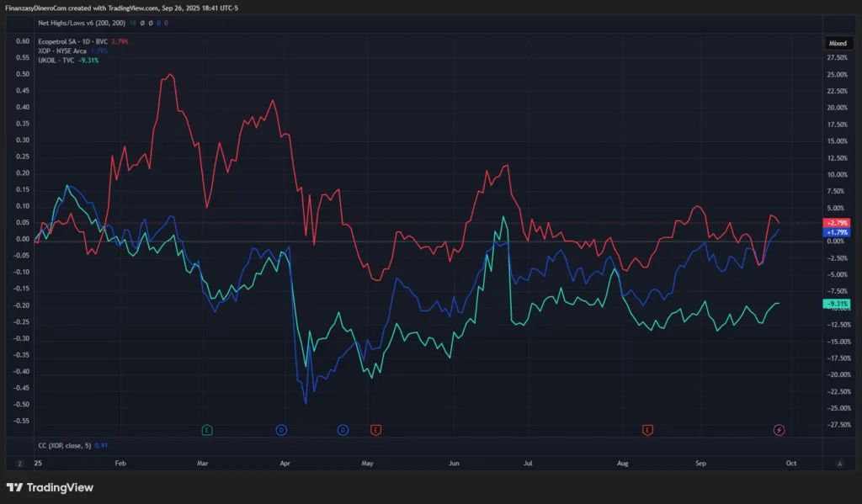
Task: Click the purple lightning marker near October
Action: [779, 430]
